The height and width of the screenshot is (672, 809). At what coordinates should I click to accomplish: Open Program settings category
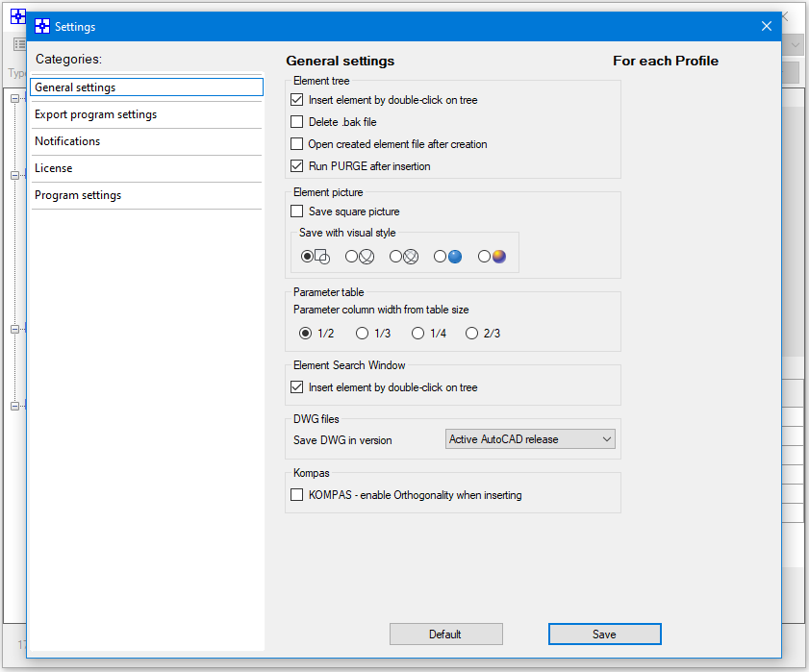(146, 195)
